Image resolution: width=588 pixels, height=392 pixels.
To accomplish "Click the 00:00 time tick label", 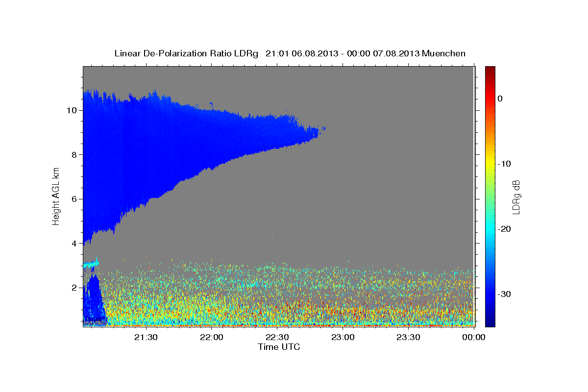I will (474, 337).
